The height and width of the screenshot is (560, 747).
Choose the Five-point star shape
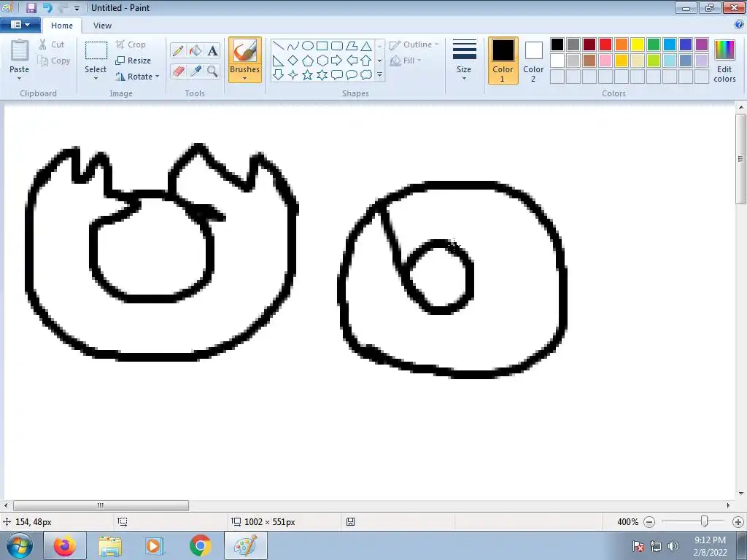coord(308,75)
